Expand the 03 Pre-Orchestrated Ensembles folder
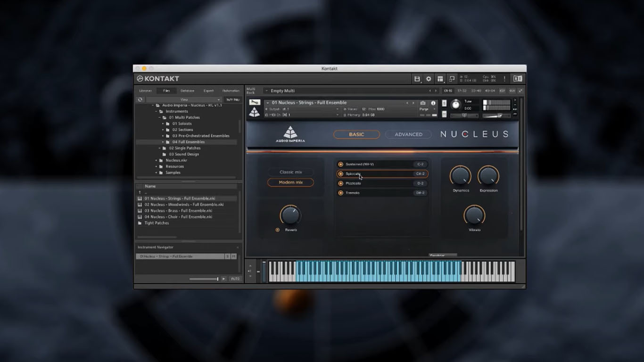Screen dimensions: 644x362 point(163,136)
